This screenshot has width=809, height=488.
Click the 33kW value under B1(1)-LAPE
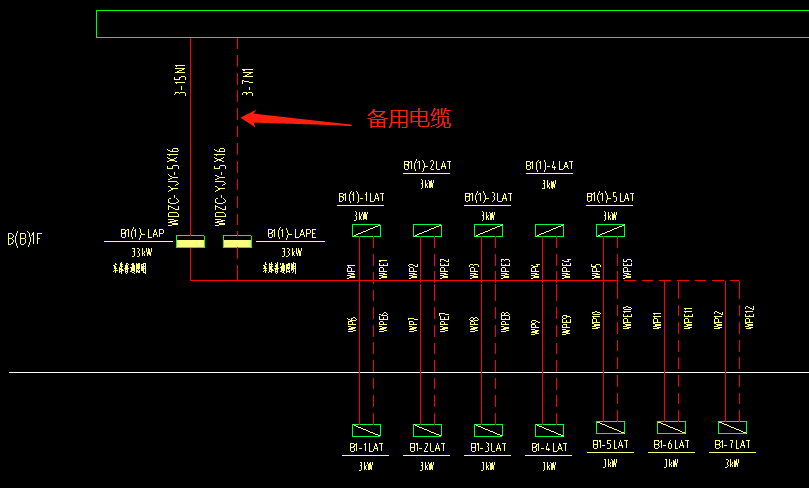292,253
